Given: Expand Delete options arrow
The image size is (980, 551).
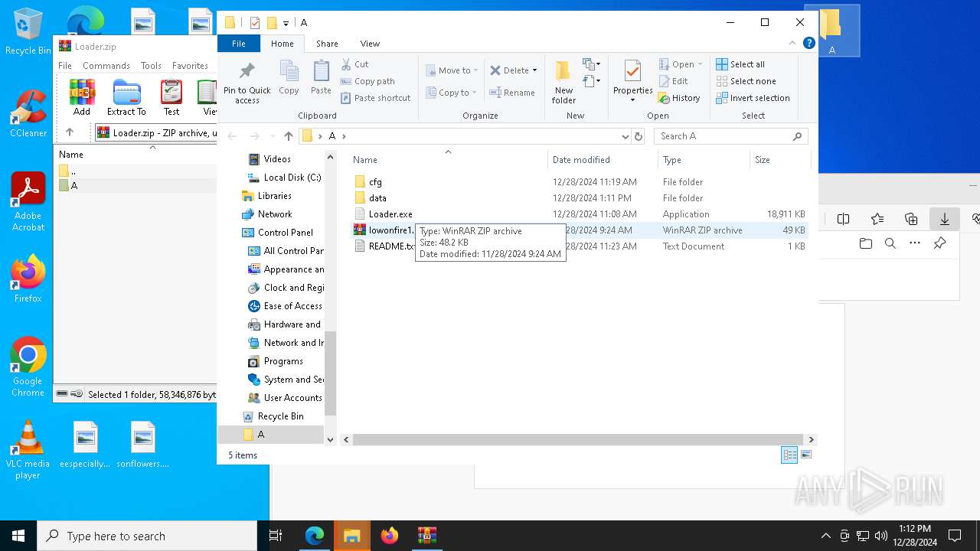Looking at the screenshot, I should [534, 70].
